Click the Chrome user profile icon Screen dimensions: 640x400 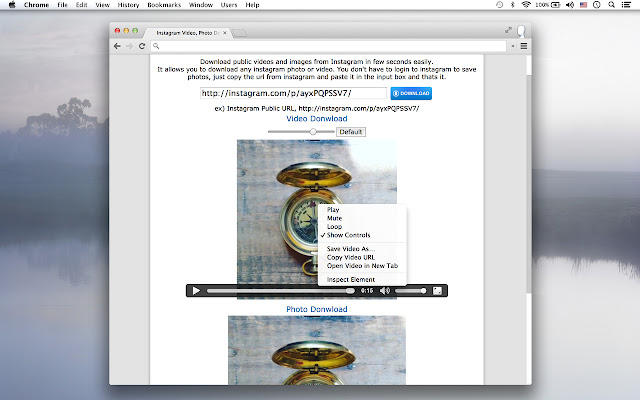click(521, 31)
